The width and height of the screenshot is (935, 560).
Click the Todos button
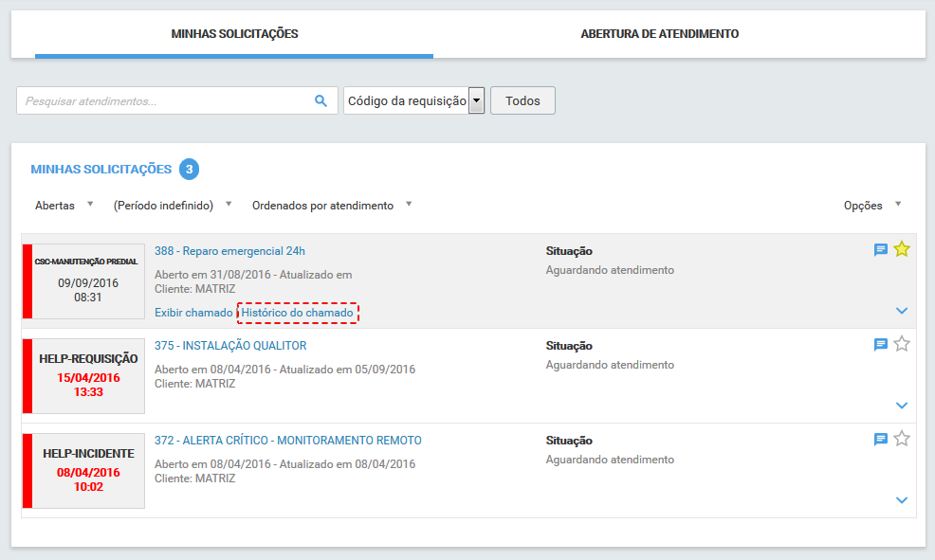click(x=522, y=99)
